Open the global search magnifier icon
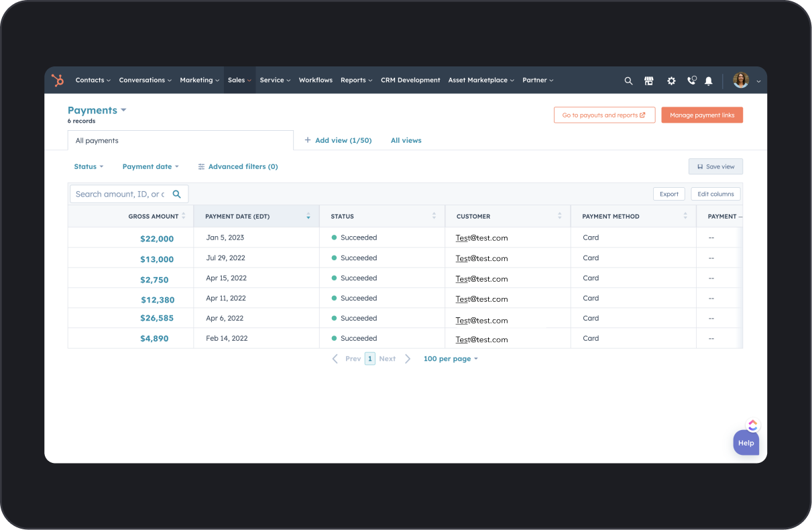 coord(628,81)
